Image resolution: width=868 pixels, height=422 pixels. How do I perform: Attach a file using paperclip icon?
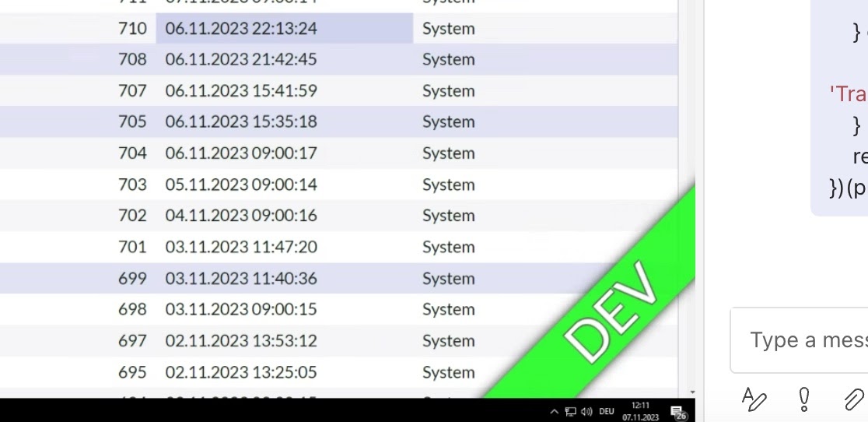tap(854, 399)
